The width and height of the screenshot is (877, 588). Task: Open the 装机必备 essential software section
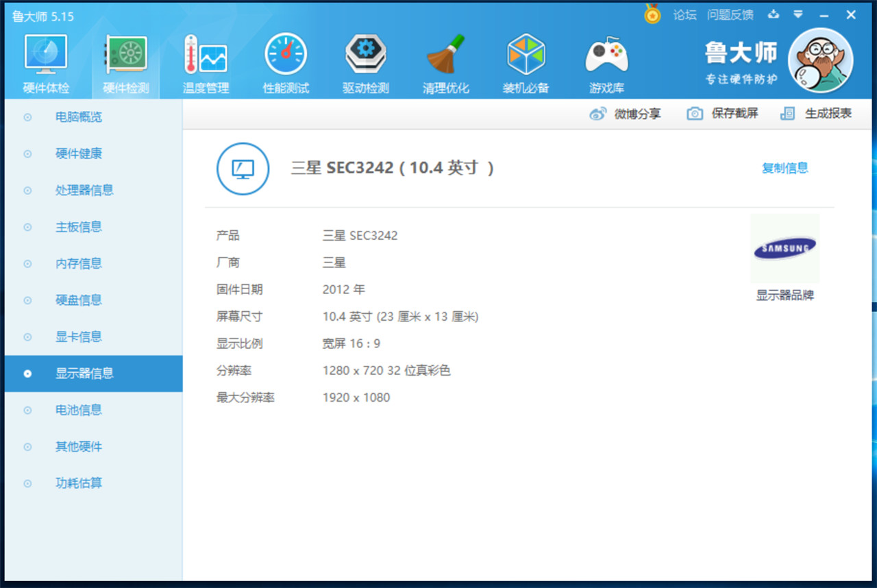tap(526, 64)
